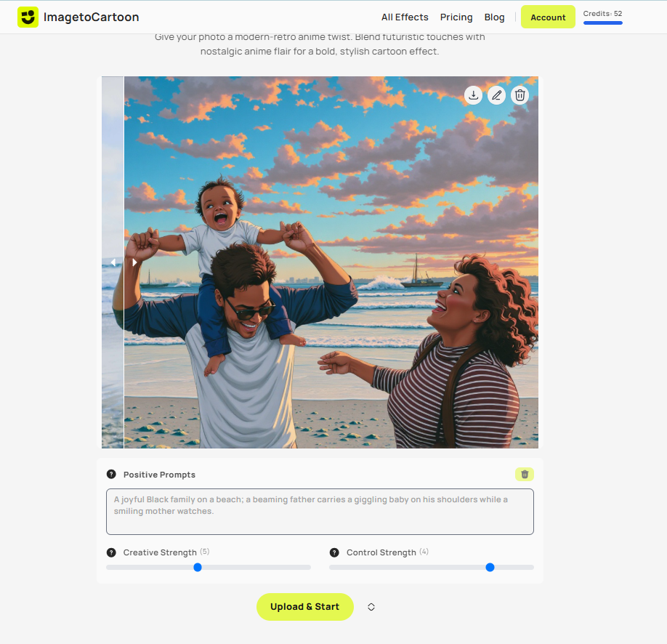Edit the image with the pencil icon
This screenshot has height=644, width=667.
click(496, 95)
